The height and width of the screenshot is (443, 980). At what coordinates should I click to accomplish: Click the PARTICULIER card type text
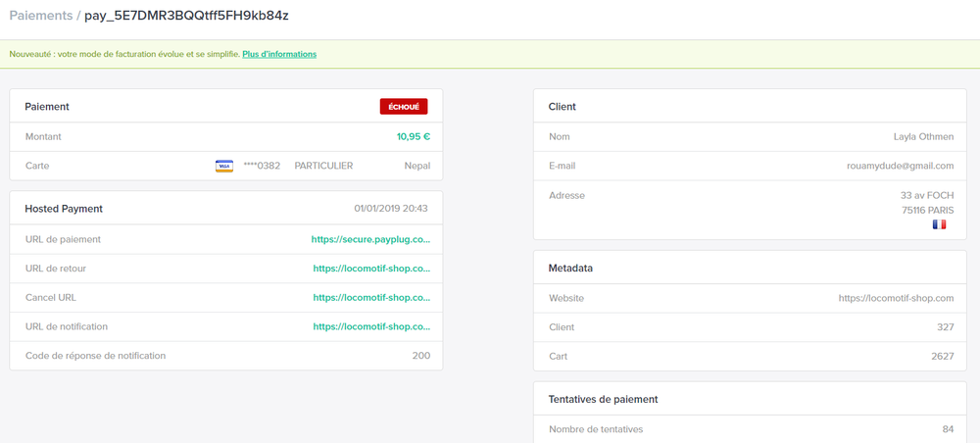click(323, 166)
